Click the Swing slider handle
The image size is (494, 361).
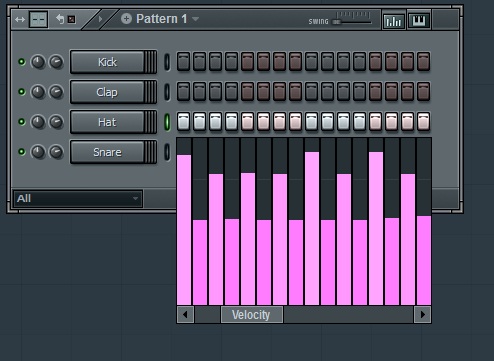[x=337, y=22]
